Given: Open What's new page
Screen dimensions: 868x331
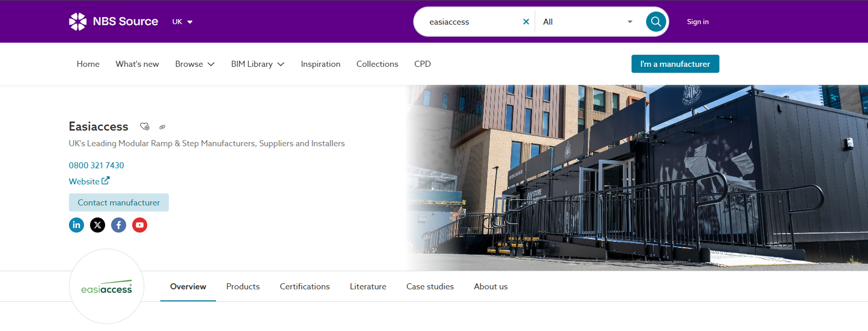Looking at the screenshot, I should pyautogui.click(x=137, y=64).
